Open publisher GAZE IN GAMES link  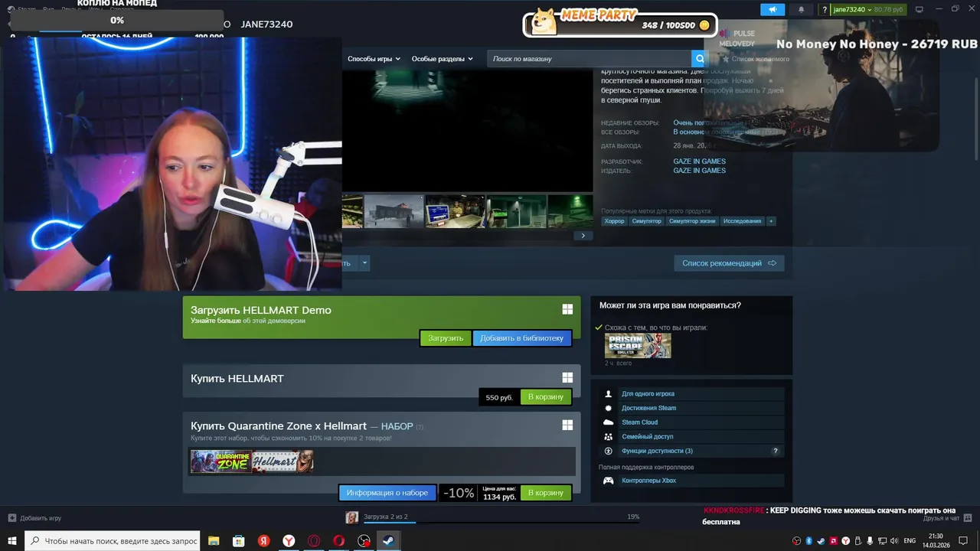point(699,171)
